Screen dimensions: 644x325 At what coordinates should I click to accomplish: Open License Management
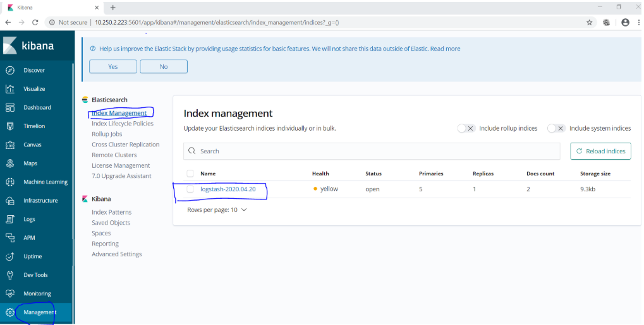pyautogui.click(x=121, y=165)
